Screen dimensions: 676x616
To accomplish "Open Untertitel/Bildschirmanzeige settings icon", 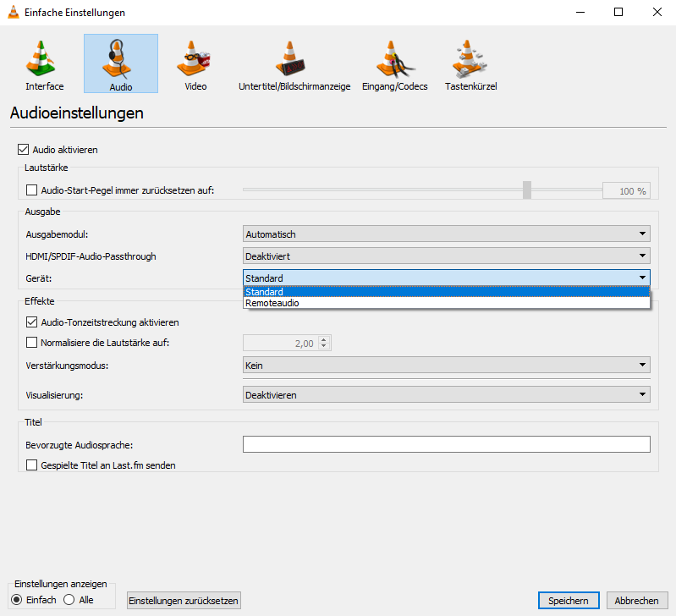I will tap(294, 63).
